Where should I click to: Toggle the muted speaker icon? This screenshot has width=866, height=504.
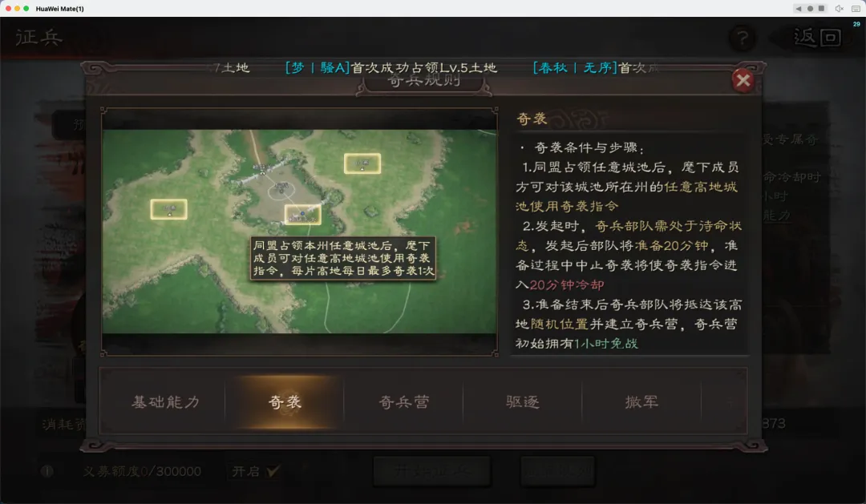click(839, 8)
